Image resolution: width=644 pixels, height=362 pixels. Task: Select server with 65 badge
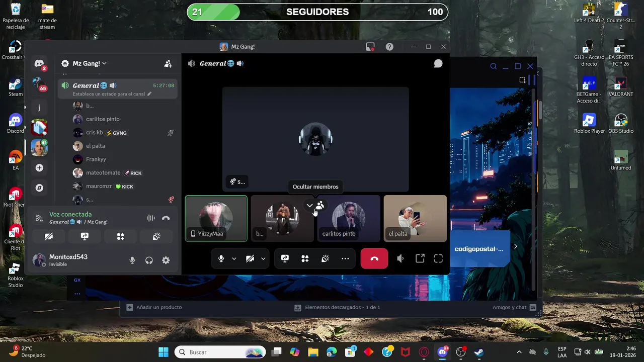pos(39,84)
